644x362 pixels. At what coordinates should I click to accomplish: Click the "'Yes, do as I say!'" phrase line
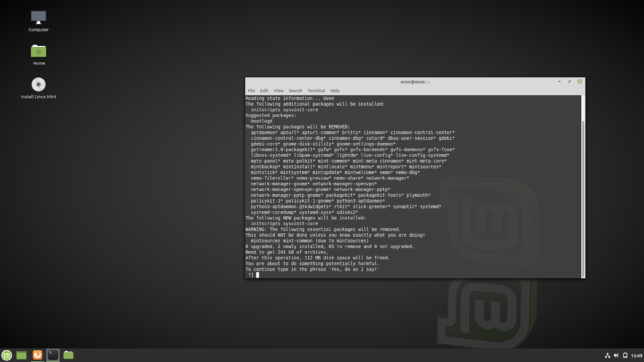tap(312, 269)
